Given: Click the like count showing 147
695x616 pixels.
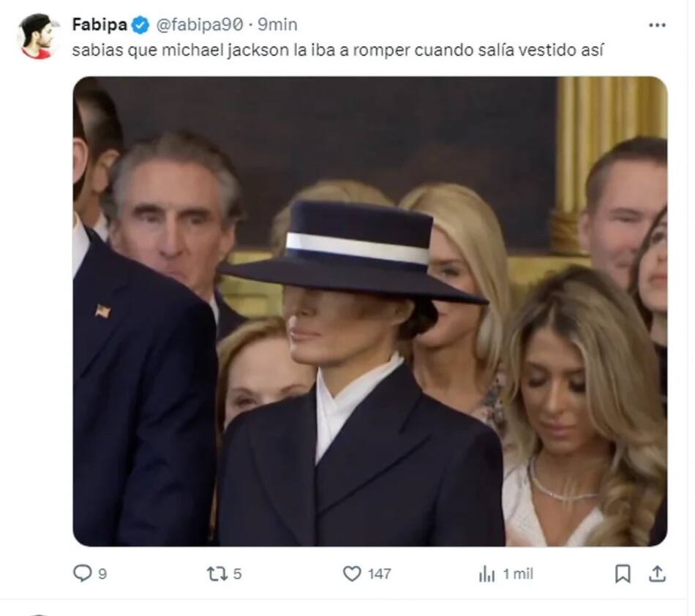Looking at the screenshot, I should (379, 574).
